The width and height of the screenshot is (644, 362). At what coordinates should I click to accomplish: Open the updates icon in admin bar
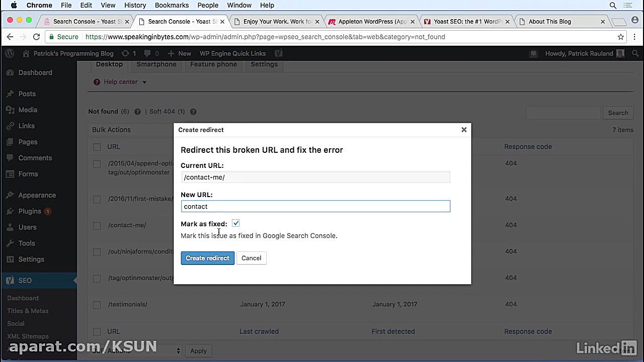click(x=129, y=53)
